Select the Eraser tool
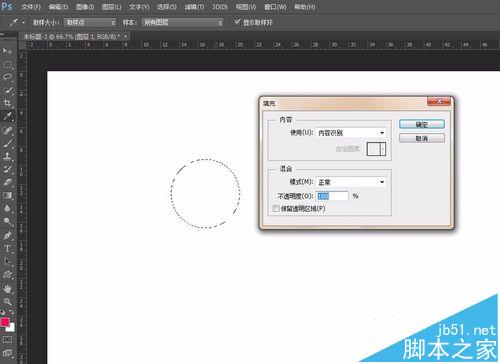Screen dimensions: 500x364 point(7,182)
